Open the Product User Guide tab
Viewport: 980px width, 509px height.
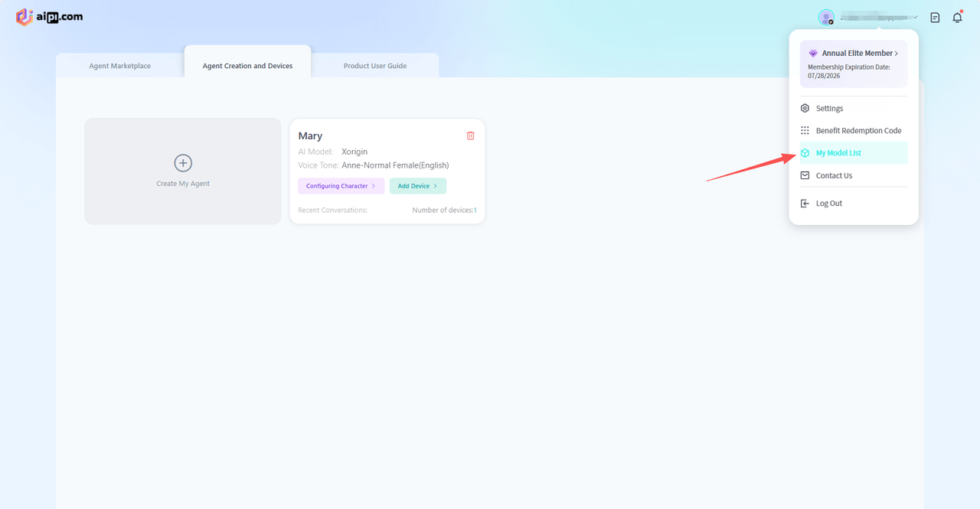click(x=375, y=66)
